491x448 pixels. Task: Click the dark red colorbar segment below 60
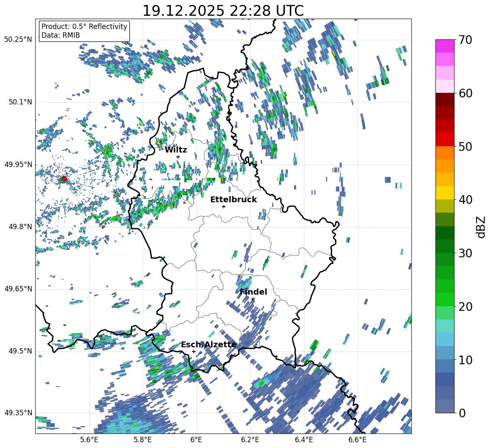[x=445, y=99]
